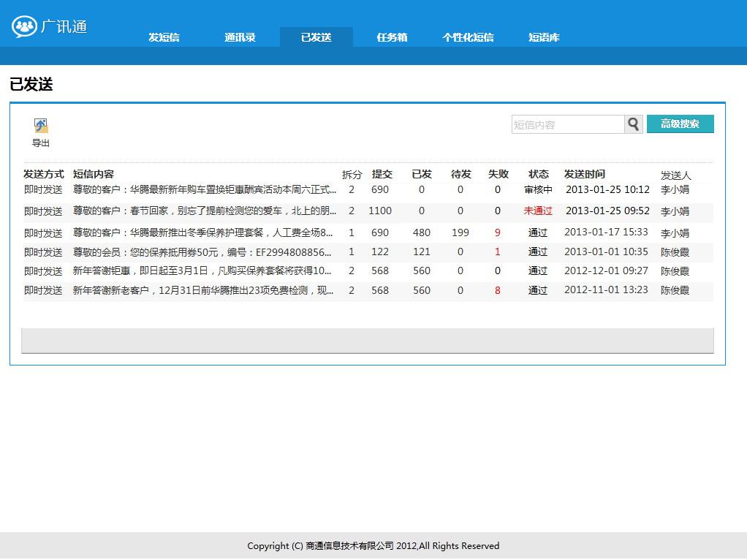Click the 审核中 status text

538,189
